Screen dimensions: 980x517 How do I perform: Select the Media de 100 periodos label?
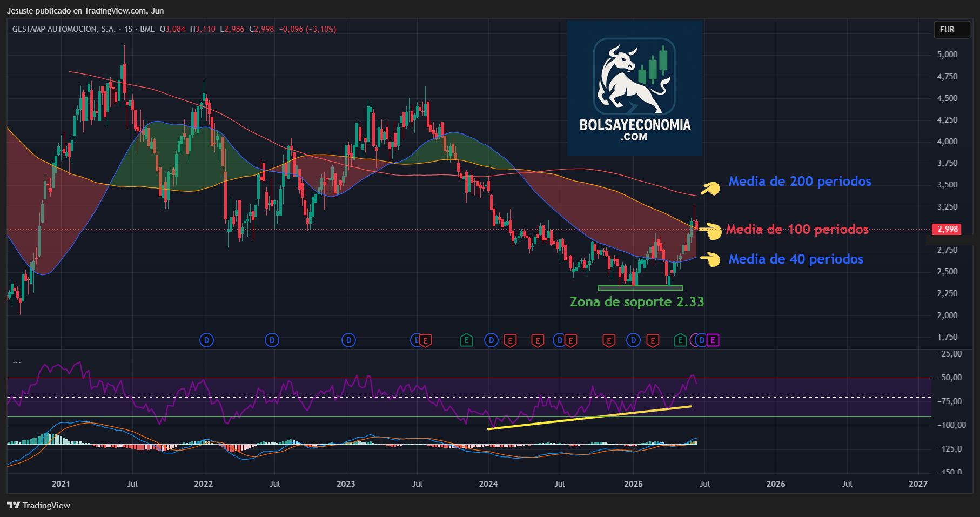pyautogui.click(x=797, y=230)
